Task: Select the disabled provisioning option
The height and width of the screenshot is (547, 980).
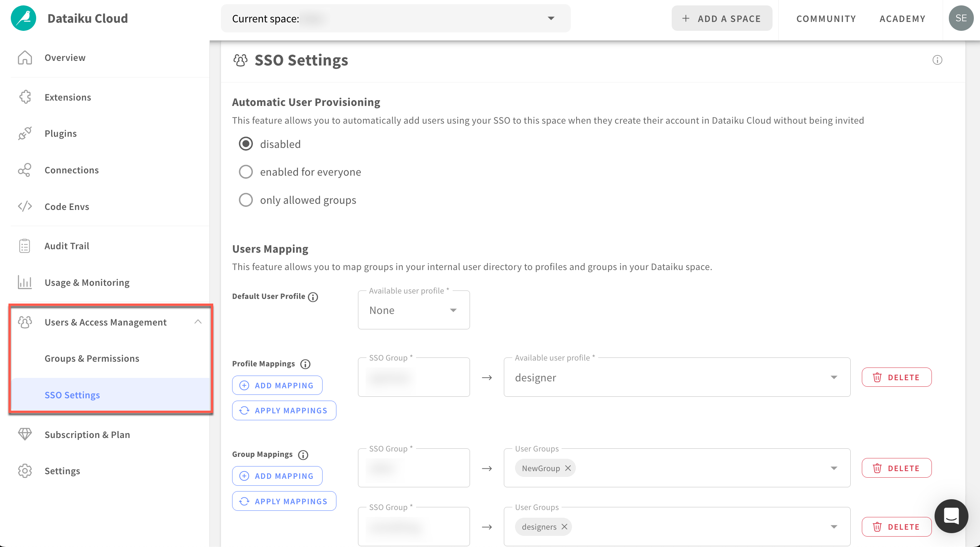Action: pyautogui.click(x=246, y=144)
